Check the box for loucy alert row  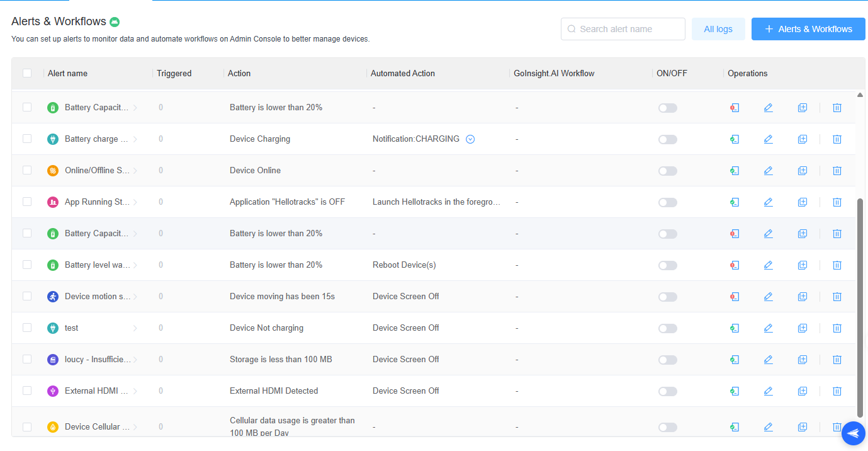click(27, 359)
